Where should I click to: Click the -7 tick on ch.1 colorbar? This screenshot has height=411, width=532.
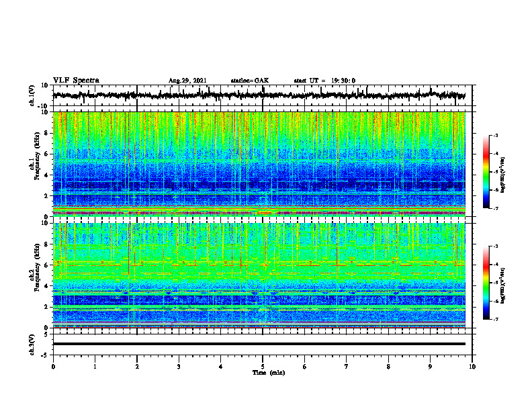[x=495, y=208]
